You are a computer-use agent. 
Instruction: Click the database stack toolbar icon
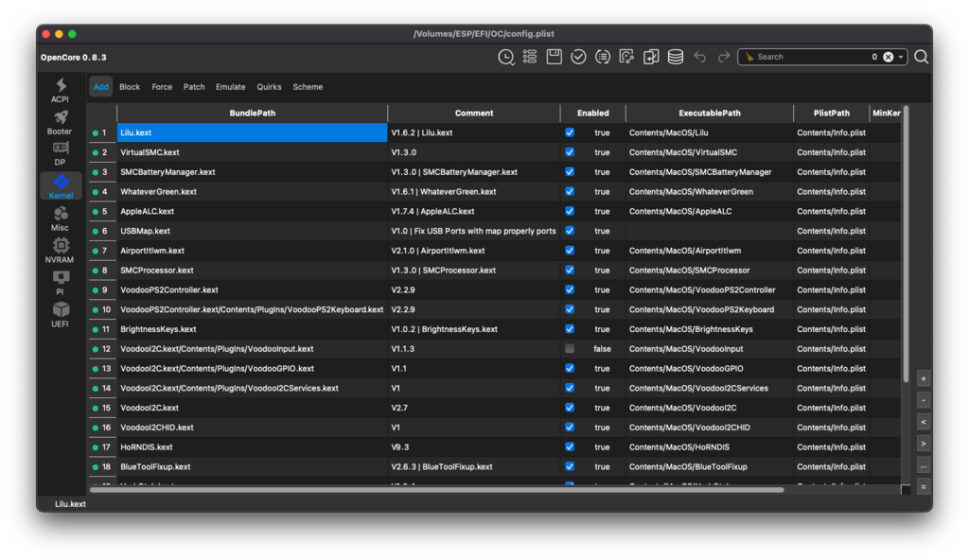click(x=676, y=57)
